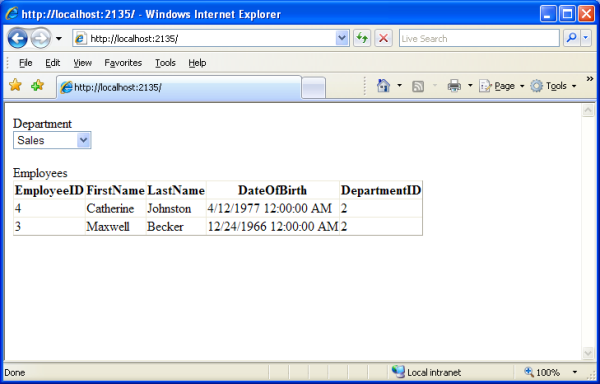Expand the Home button dropdown arrow
The image size is (600, 384).
(x=399, y=86)
